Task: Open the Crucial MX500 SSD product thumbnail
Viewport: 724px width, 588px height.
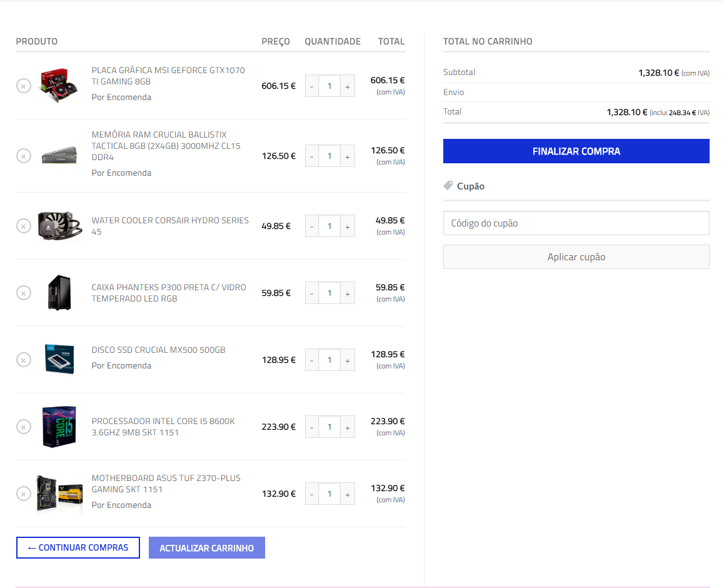Action: point(59,360)
